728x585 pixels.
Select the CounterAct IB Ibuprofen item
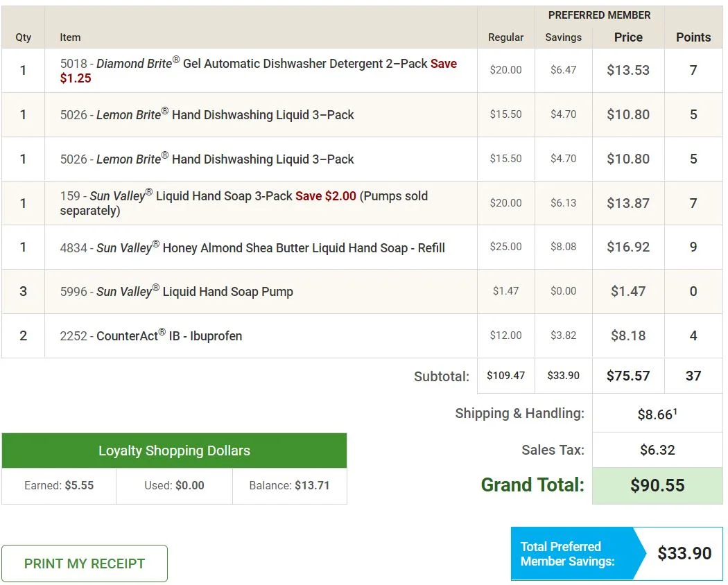tap(151, 335)
